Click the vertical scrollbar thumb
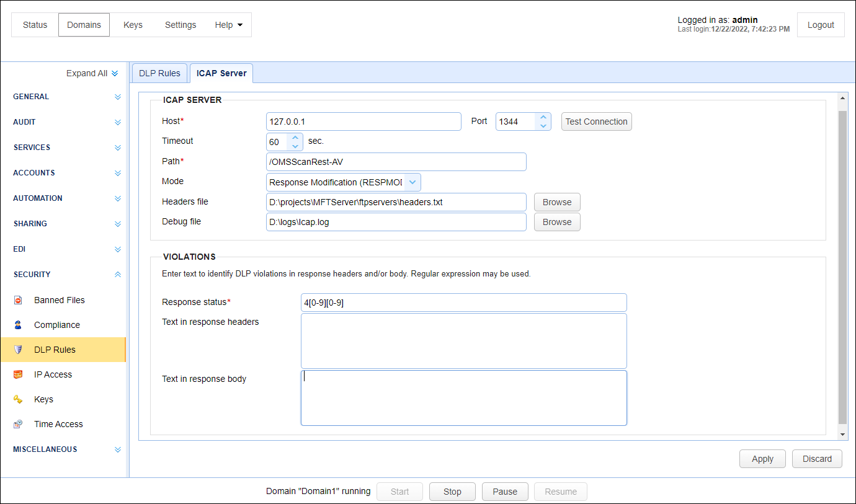This screenshot has width=856, height=504. tap(842, 267)
